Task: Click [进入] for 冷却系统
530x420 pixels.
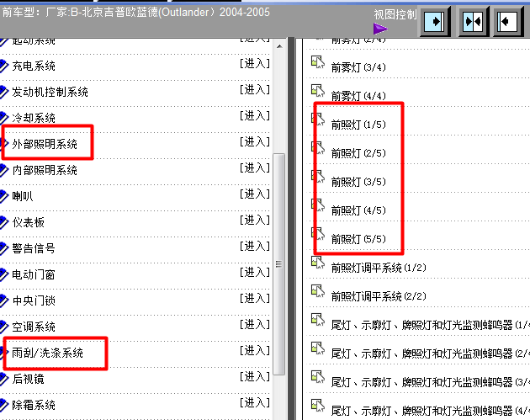Action: 255,115
